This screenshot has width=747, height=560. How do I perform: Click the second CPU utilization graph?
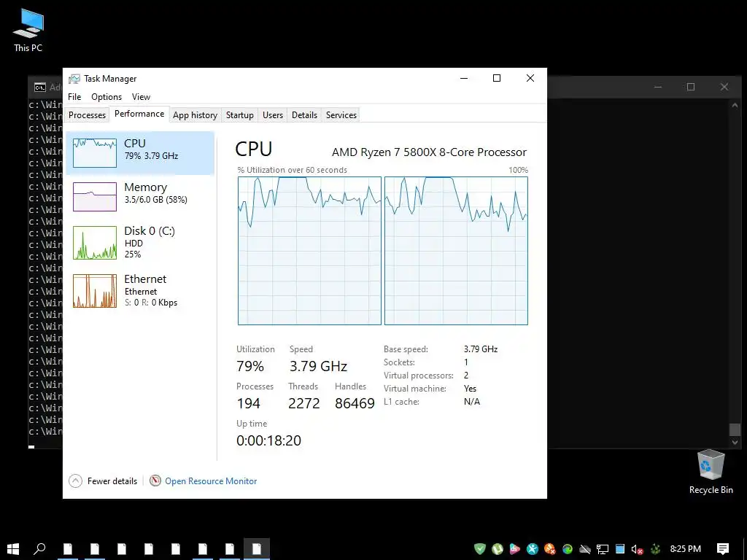tap(456, 251)
